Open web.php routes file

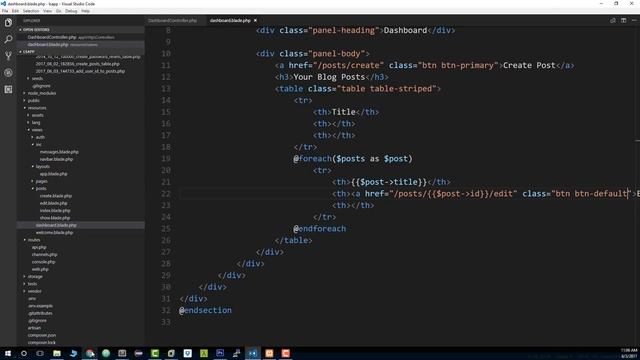tap(40, 269)
